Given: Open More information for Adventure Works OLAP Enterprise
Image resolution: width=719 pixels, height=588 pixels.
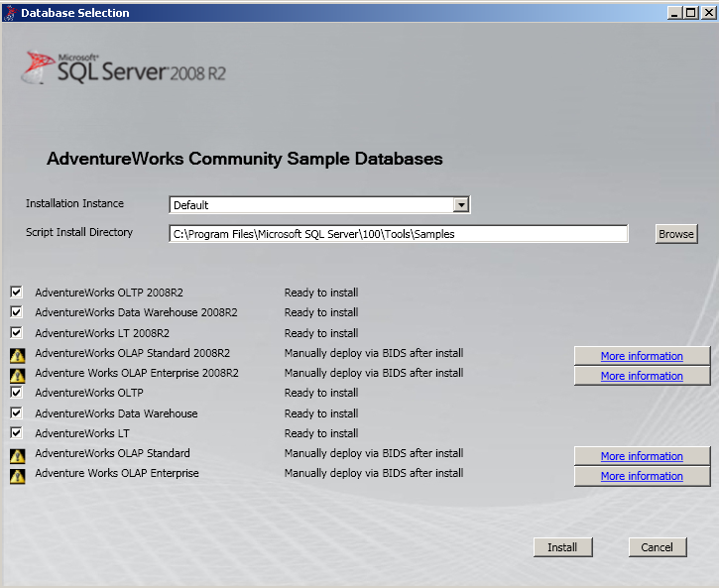Looking at the screenshot, I should [x=642, y=476].
